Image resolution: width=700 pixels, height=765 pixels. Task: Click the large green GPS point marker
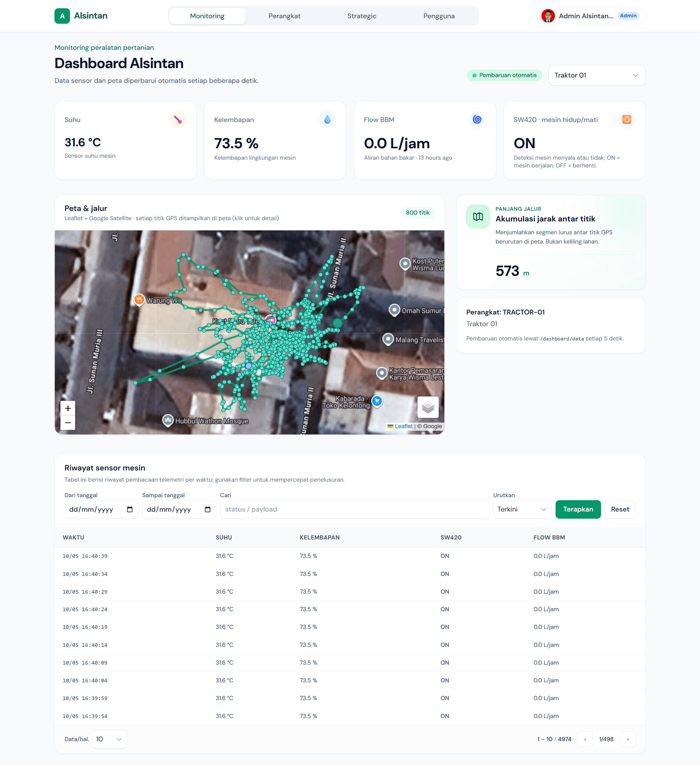[x=338, y=323]
